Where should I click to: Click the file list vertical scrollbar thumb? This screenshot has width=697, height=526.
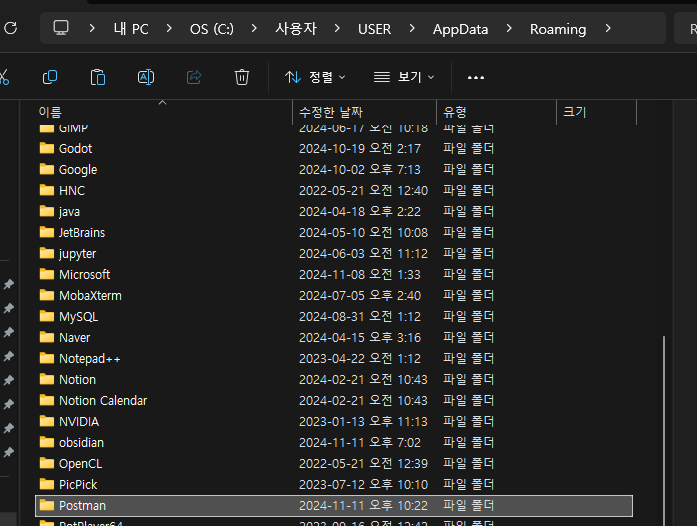664,430
